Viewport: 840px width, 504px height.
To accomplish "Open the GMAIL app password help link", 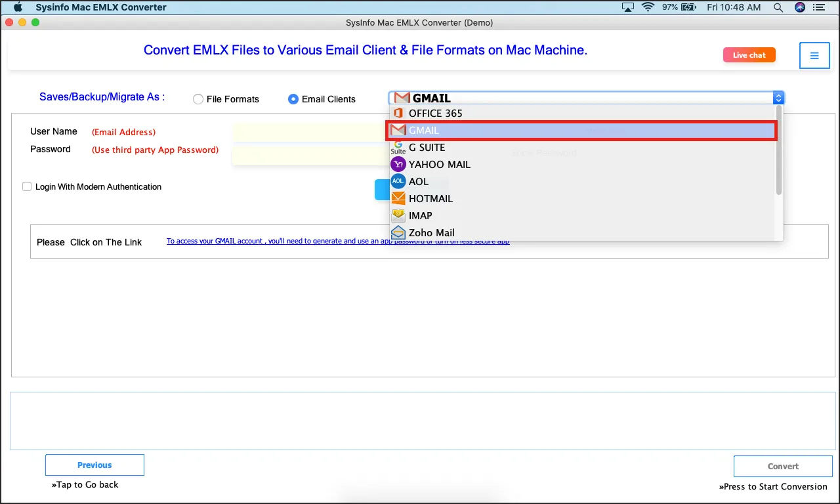I will click(x=338, y=241).
